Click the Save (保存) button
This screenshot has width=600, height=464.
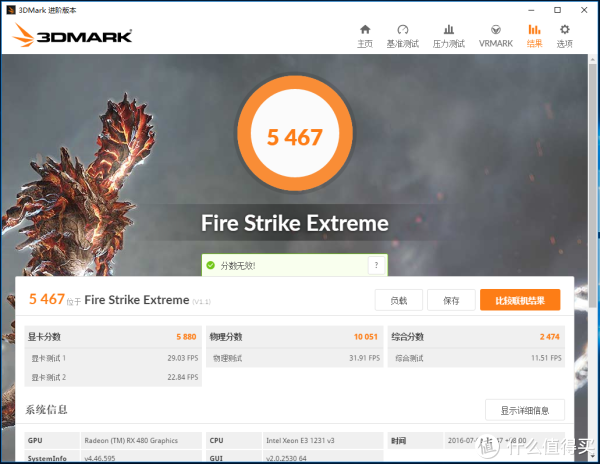coord(451,300)
